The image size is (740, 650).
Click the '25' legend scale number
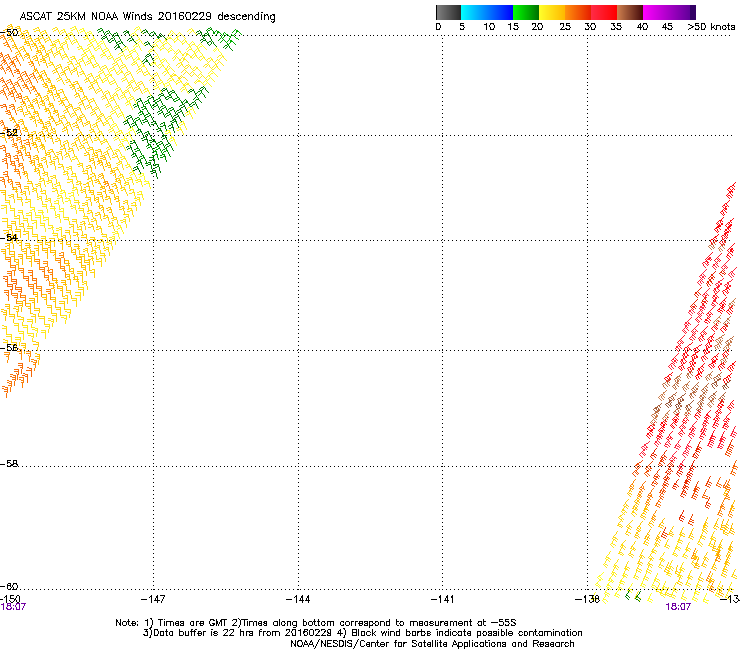click(565, 27)
